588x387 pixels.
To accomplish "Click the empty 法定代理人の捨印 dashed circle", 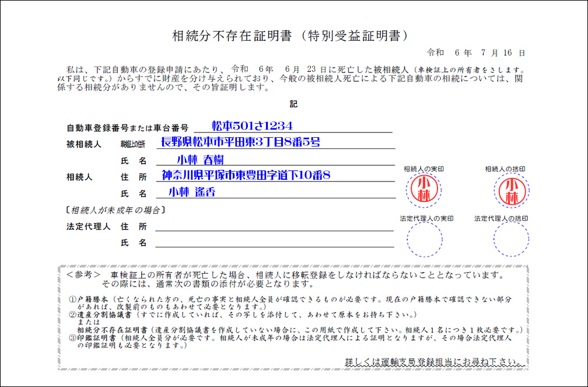I will pos(511,240).
